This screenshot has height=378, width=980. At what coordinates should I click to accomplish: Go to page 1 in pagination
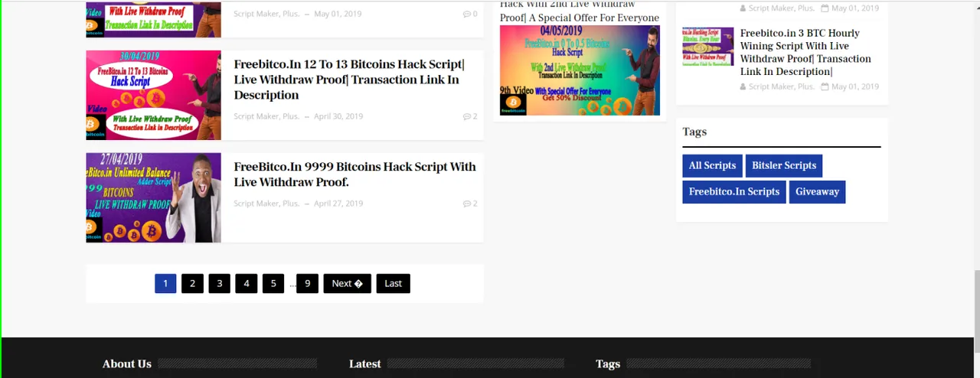(x=165, y=283)
